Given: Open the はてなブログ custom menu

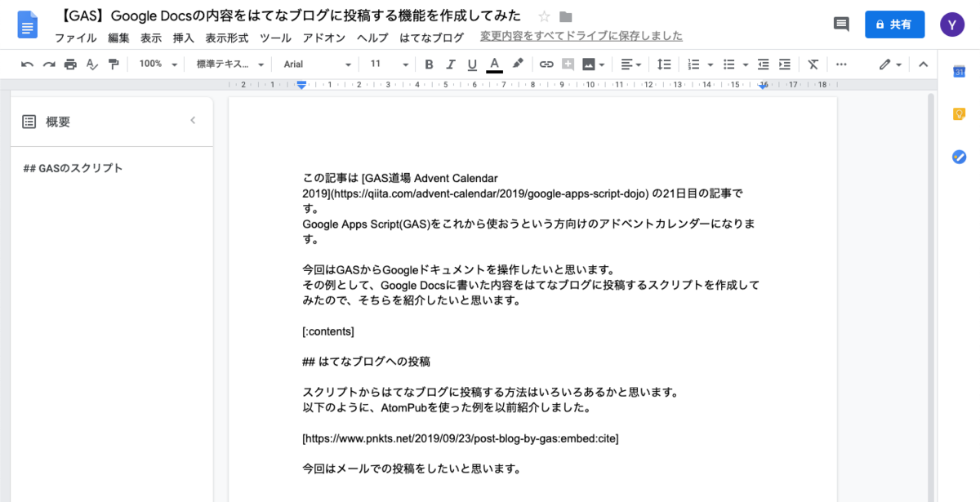Looking at the screenshot, I should coord(432,38).
